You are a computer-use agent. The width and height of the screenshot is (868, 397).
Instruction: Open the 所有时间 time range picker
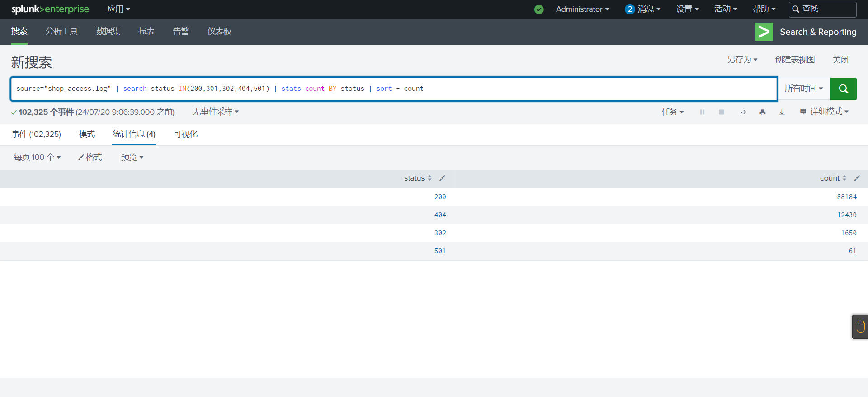(x=803, y=89)
